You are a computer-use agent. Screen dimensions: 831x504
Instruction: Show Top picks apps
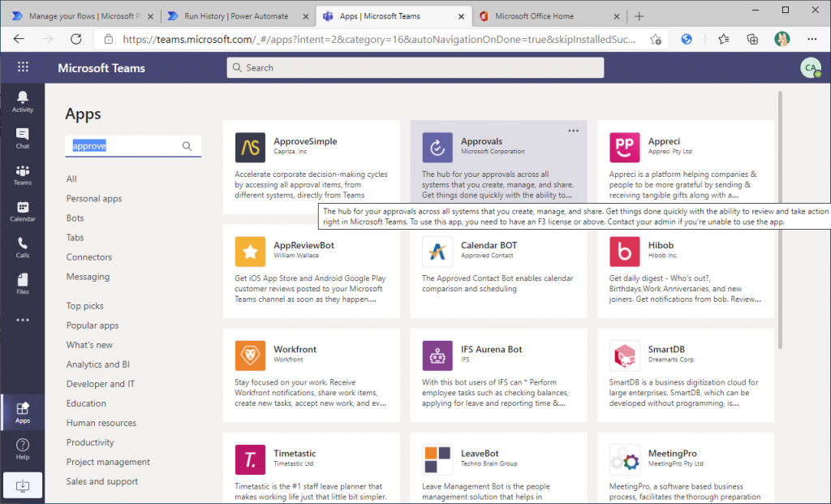tap(84, 306)
